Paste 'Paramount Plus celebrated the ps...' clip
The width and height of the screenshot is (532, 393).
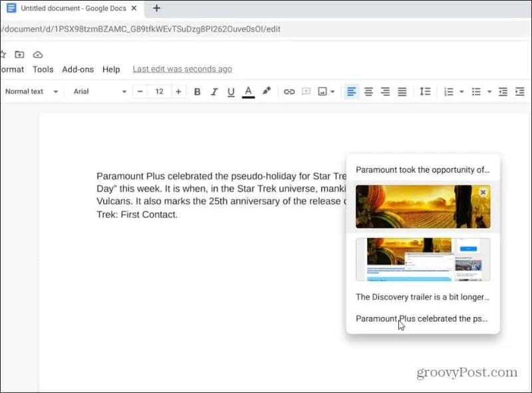pos(422,319)
